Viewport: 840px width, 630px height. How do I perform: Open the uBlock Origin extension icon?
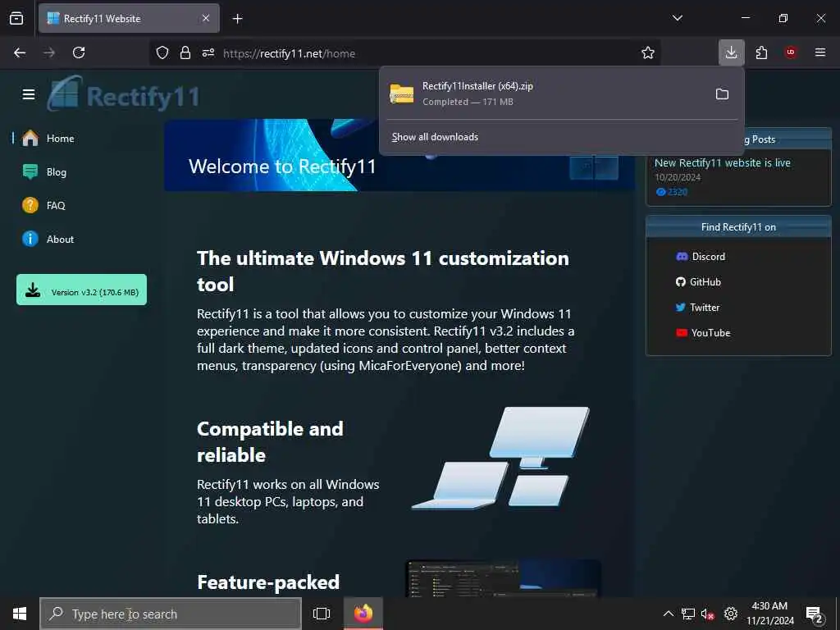coord(790,52)
